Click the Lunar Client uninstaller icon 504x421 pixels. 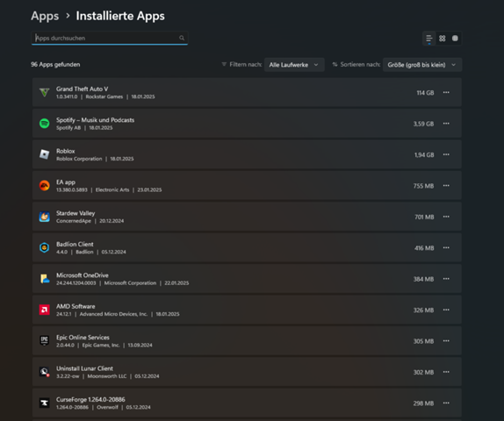click(x=45, y=372)
